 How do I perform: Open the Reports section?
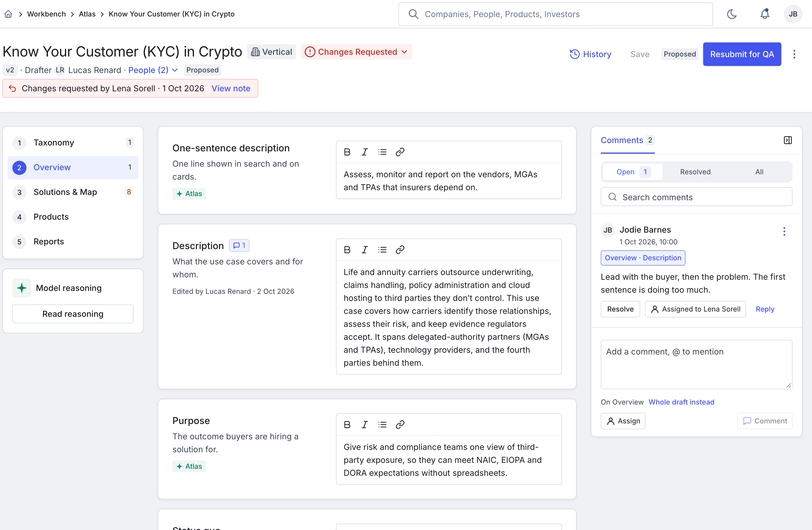click(73, 241)
